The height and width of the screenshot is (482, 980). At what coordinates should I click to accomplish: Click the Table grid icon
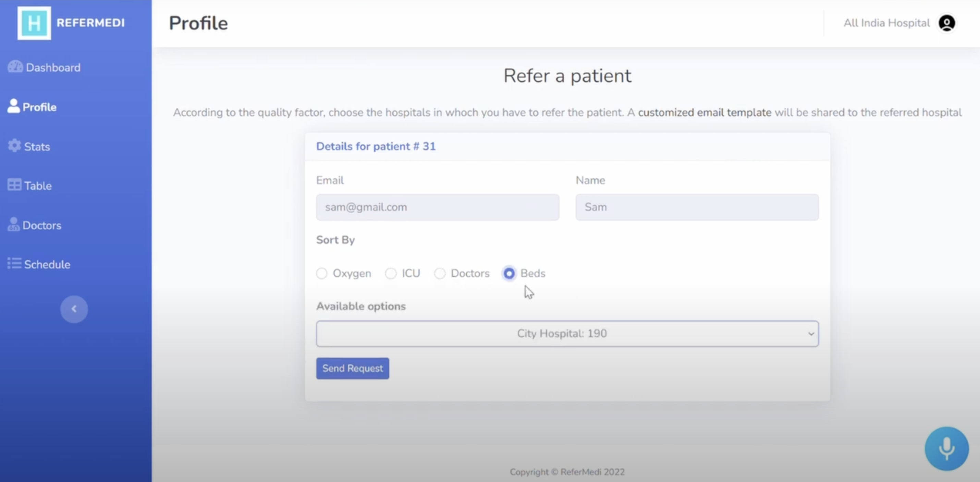pyautogui.click(x=14, y=185)
